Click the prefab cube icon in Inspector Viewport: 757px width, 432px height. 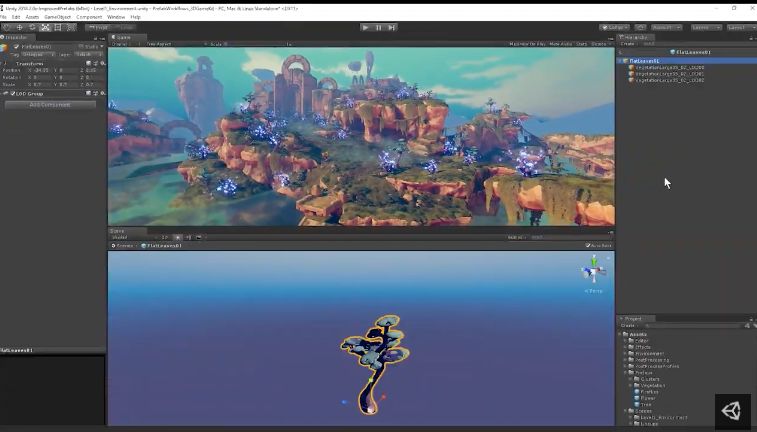coord(4,47)
